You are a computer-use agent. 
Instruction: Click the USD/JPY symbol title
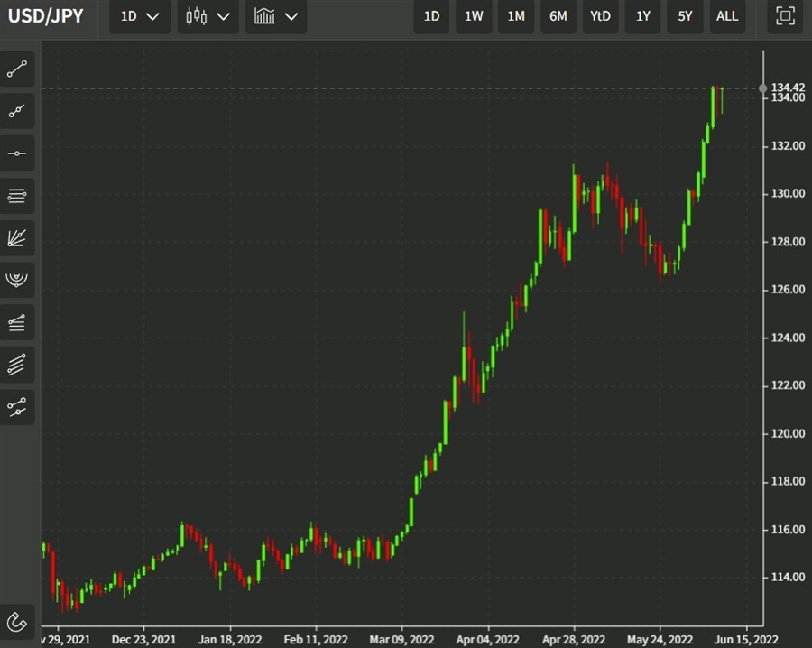click(46, 16)
